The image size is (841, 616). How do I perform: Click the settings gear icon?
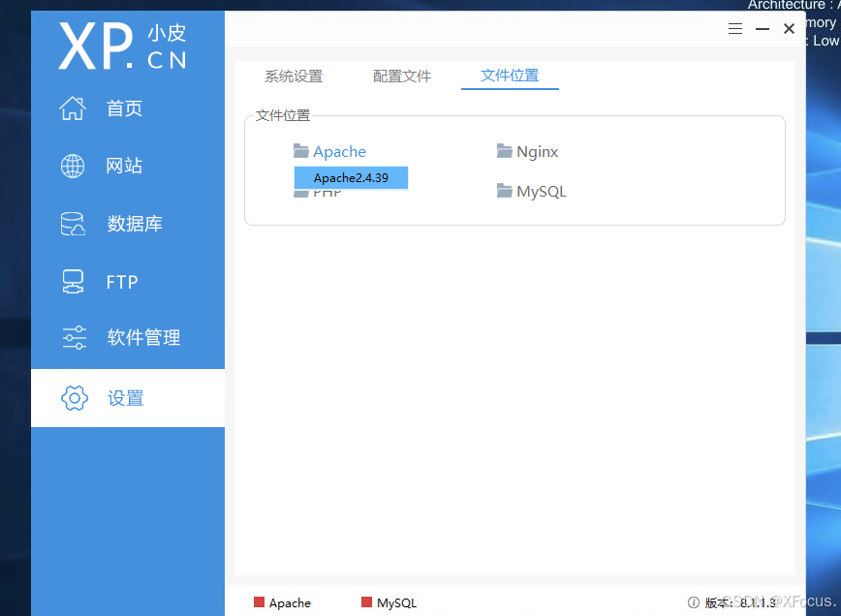click(x=74, y=398)
